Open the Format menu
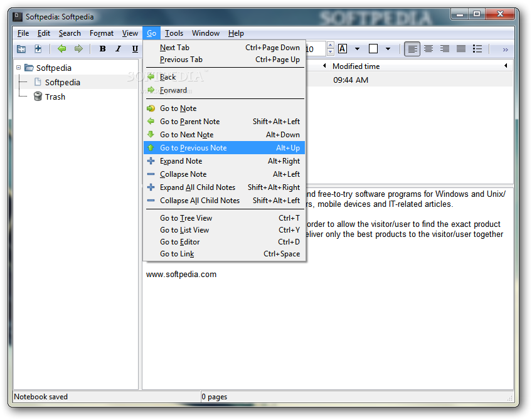This screenshot has height=420, width=532. (102, 33)
